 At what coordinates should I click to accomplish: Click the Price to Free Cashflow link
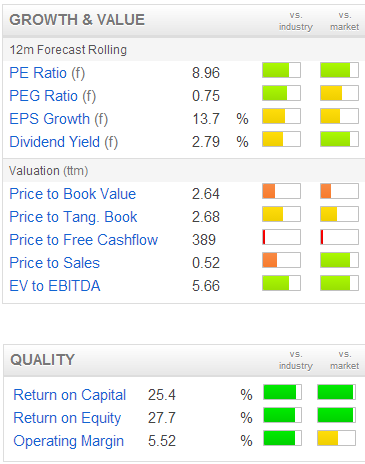pyautogui.click(x=83, y=240)
